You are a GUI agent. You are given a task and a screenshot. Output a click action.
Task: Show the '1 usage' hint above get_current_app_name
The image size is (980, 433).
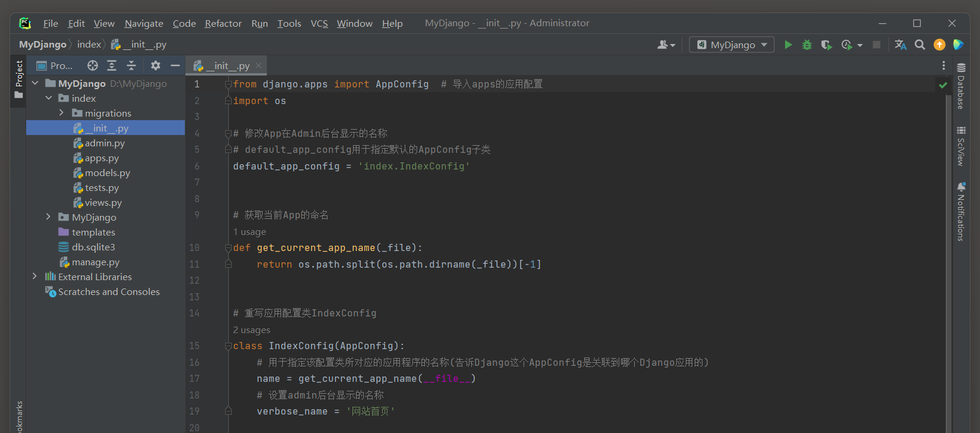[x=250, y=232]
